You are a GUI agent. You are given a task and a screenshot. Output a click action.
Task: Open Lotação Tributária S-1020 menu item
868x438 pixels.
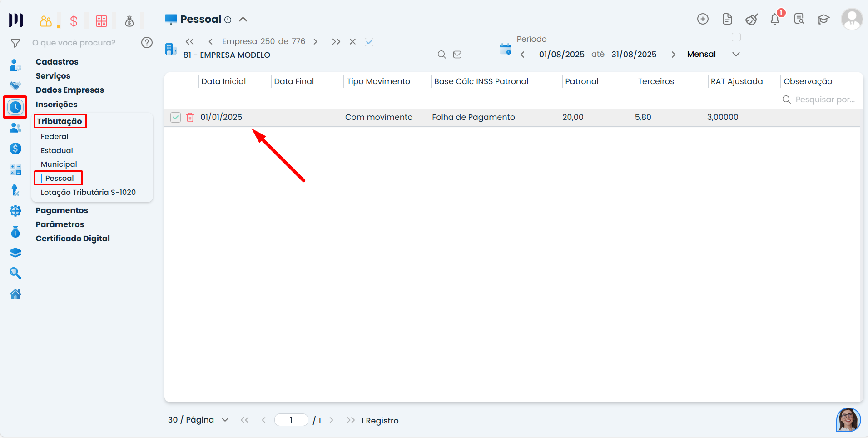[88, 192]
